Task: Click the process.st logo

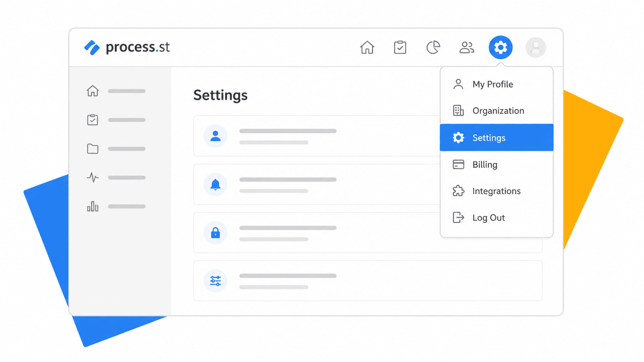Action: [x=127, y=47]
